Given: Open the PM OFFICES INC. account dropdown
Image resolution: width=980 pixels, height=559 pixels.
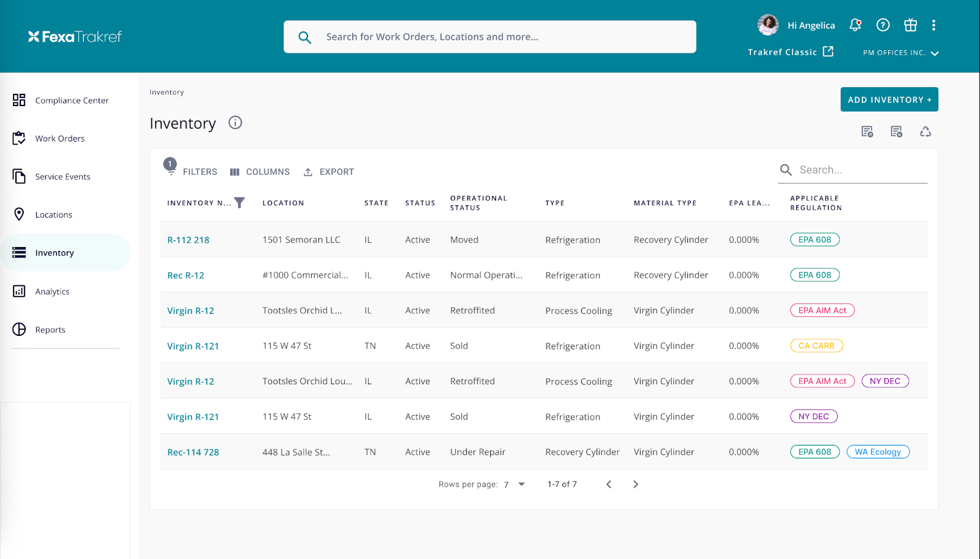Looking at the screenshot, I should (x=901, y=53).
